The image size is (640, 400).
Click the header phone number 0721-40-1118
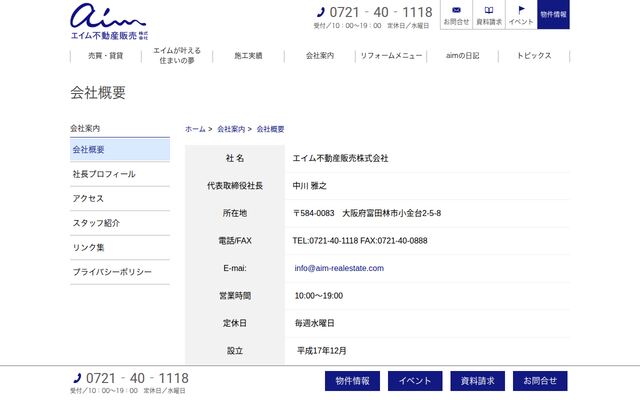(381, 12)
